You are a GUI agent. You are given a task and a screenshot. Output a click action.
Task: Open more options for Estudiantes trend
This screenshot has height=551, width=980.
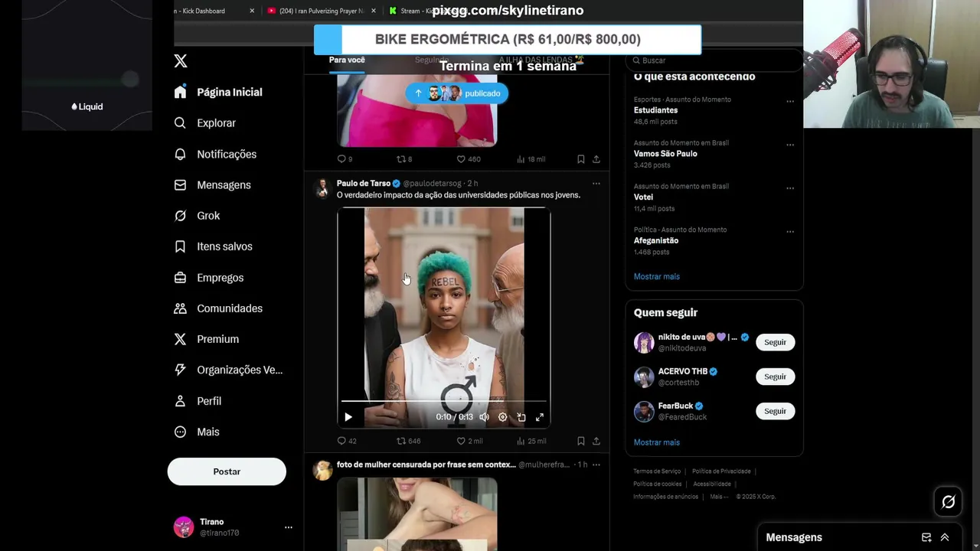point(790,101)
